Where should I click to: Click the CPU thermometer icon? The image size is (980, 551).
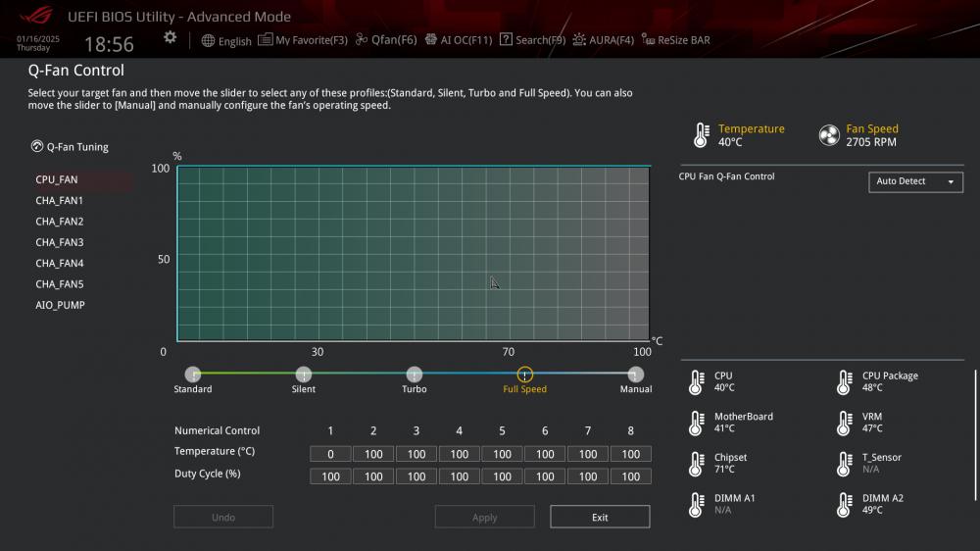pyautogui.click(x=696, y=382)
